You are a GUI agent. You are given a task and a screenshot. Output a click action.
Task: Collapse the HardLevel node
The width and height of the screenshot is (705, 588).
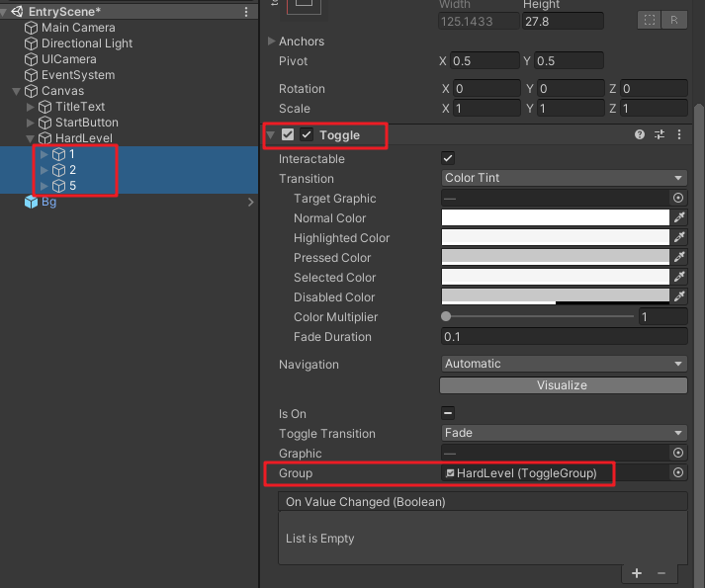click(x=30, y=138)
